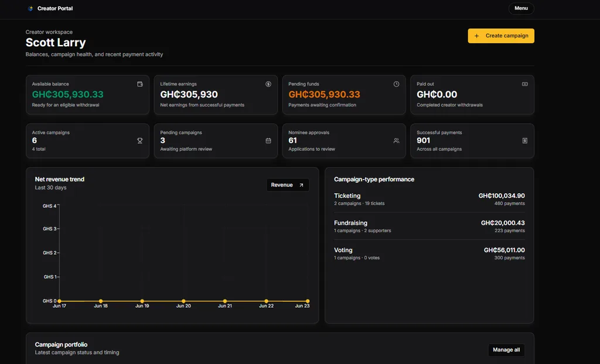Select the Jun 21 chart data point
Viewport: 600px width, 364px height.
click(224, 301)
